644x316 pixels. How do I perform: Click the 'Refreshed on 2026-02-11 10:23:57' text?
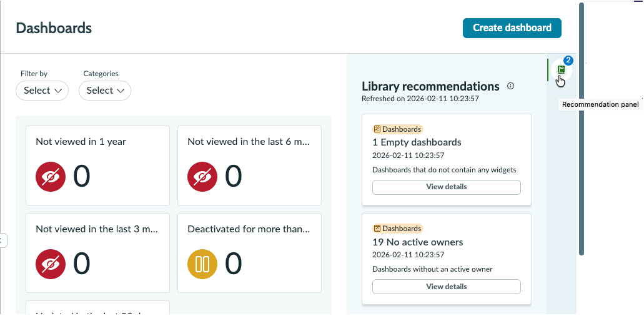420,99
